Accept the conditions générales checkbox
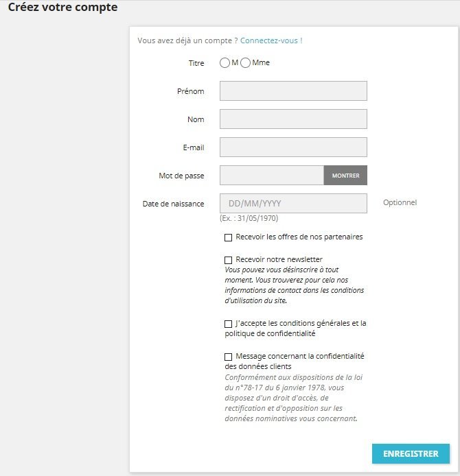This screenshot has height=476, width=460. click(229, 324)
